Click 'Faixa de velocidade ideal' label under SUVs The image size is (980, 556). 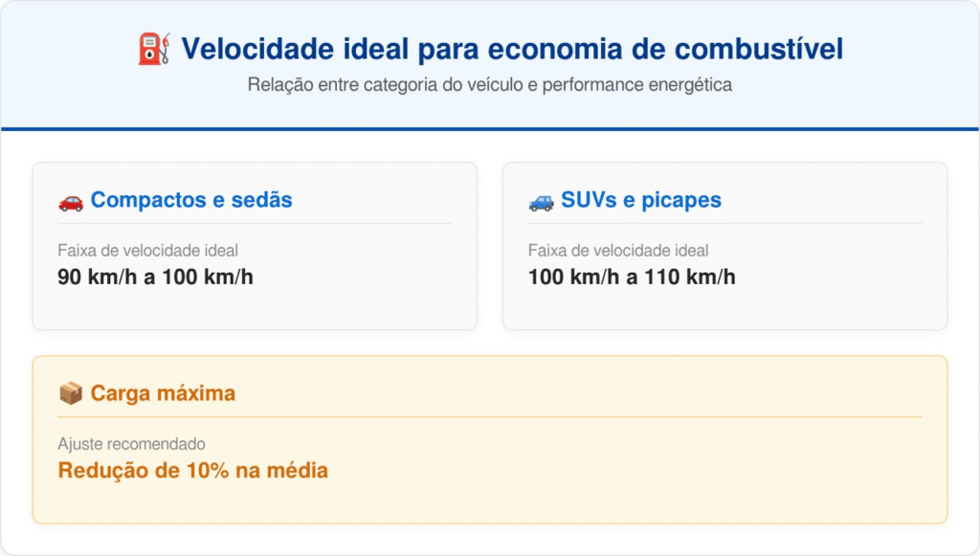coord(618,251)
